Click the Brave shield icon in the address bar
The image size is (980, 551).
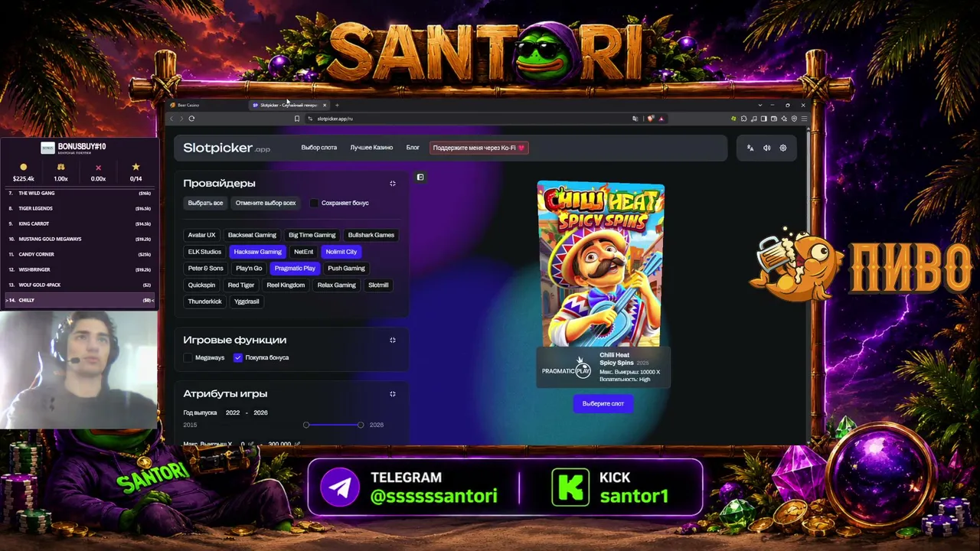pos(651,119)
